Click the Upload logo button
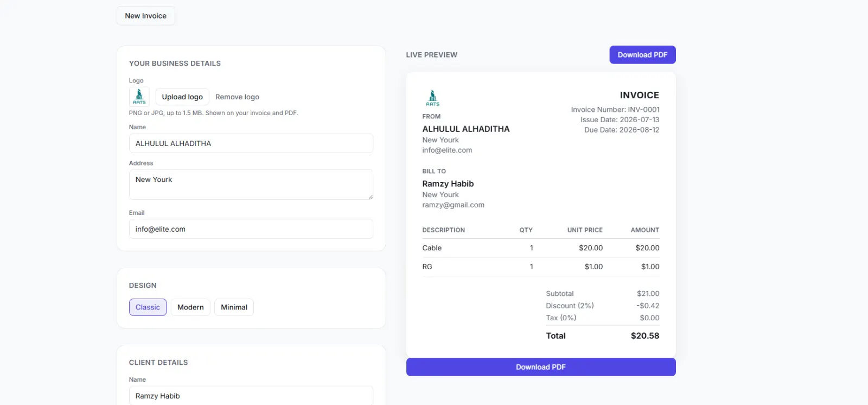The image size is (868, 405). tap(182, 97)
